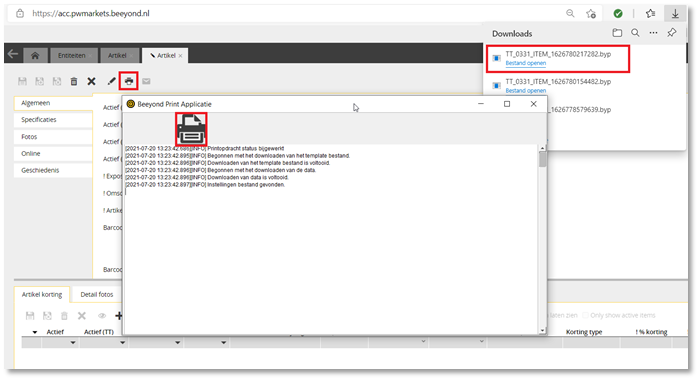The width and height of the screenshot is (699, 380).
Task: Open the Detail fotos tab
Action: click(97, 294)
